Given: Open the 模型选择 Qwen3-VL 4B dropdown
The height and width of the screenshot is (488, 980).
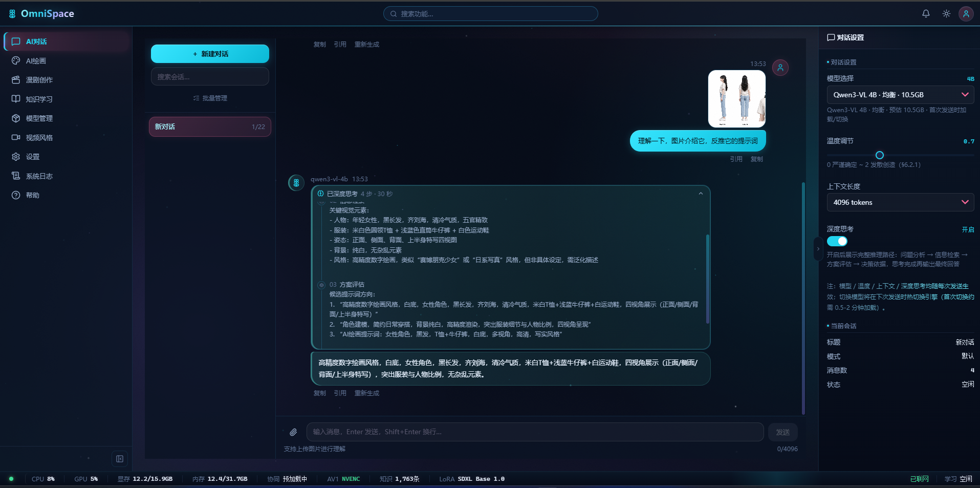Looking at the screenshot, I should pos(900,95).
